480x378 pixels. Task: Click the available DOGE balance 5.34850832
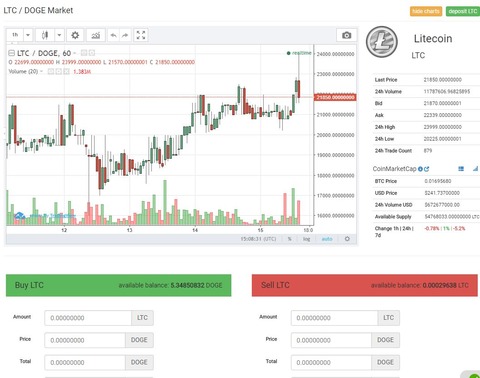(x=187, y=285)
